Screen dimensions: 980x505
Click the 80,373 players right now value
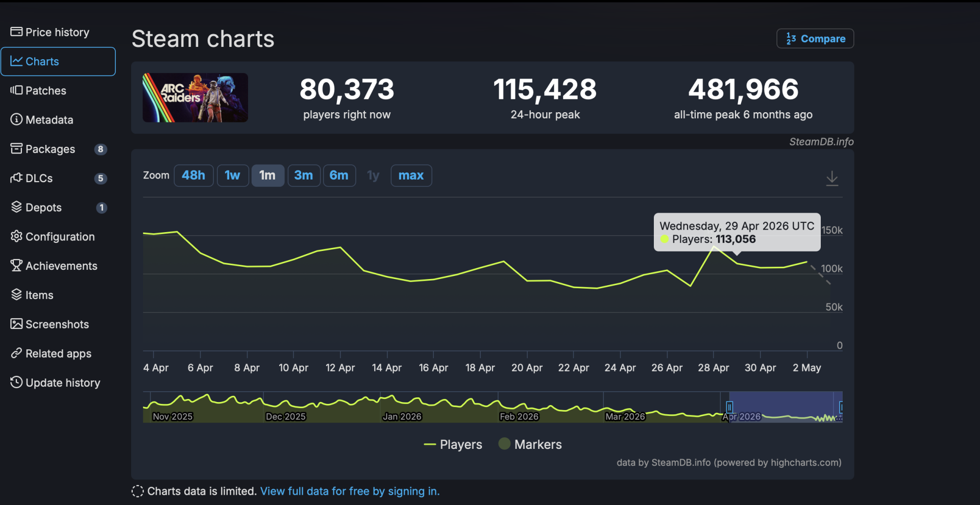point(347,89)
